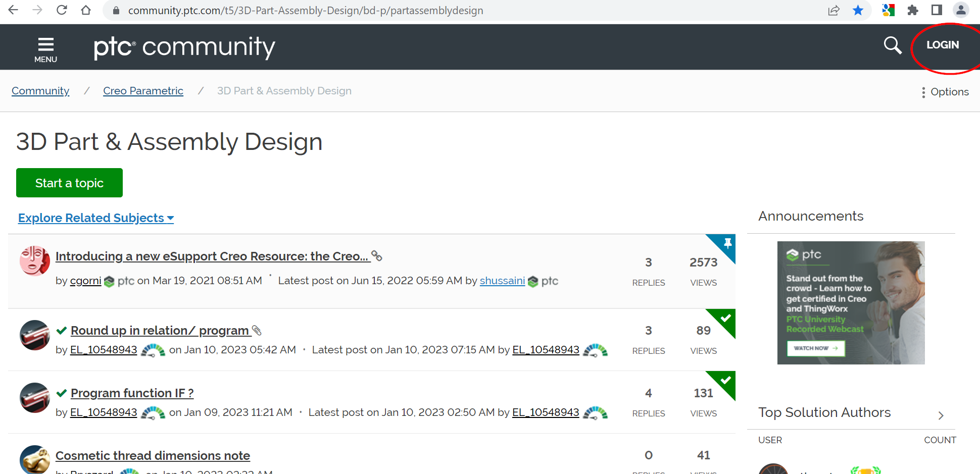
Task: Open the Cosmetic thread dimensions note topic
Action: (x=153, y=455)
